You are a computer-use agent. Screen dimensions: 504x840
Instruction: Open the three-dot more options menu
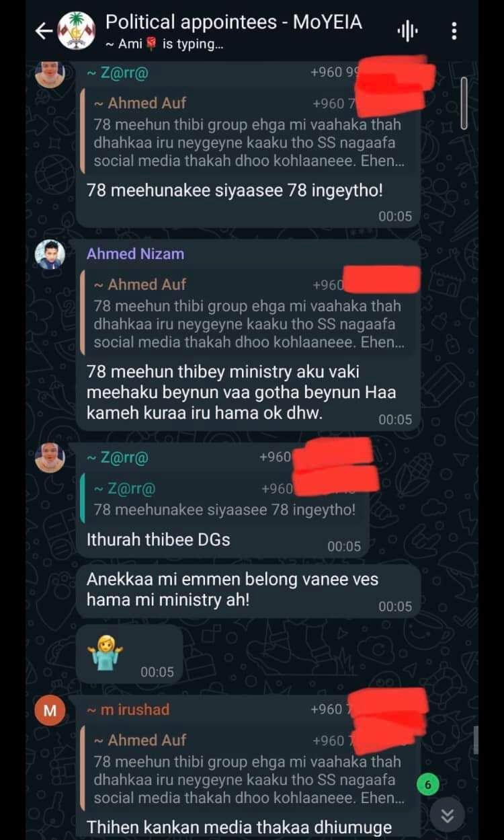point(454,31)
